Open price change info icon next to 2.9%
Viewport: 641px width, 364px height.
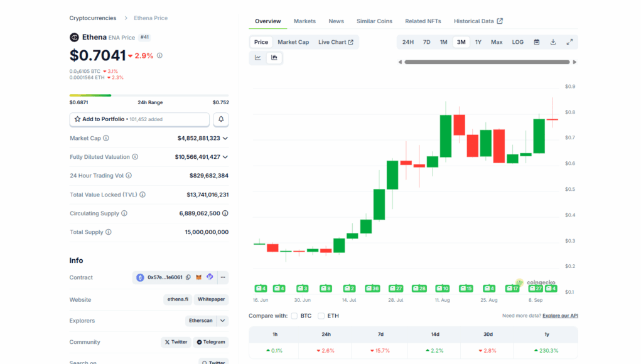pos(159,56)
